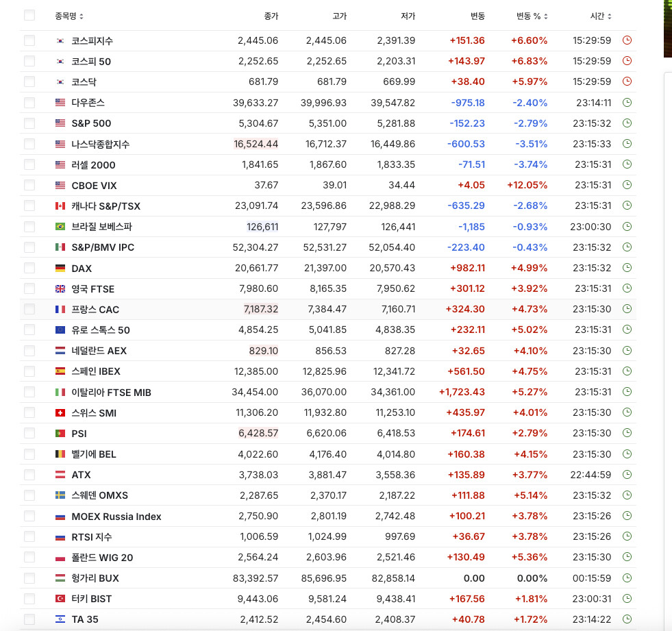Image resolution: width=672 pixels, height=631 pixels.
Task: Click the +6.83% change for 코스피 50
Action: pyautogui.click(x=530, y=61)
